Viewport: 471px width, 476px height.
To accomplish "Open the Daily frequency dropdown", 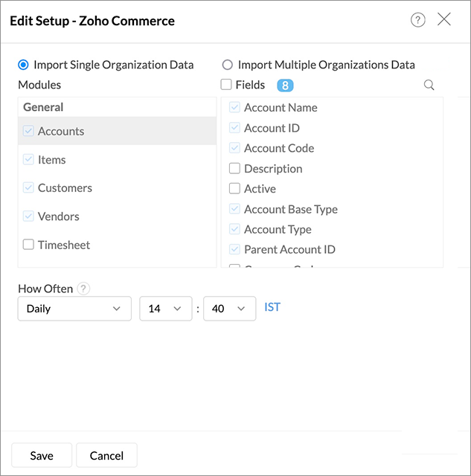I will point(74,309).
